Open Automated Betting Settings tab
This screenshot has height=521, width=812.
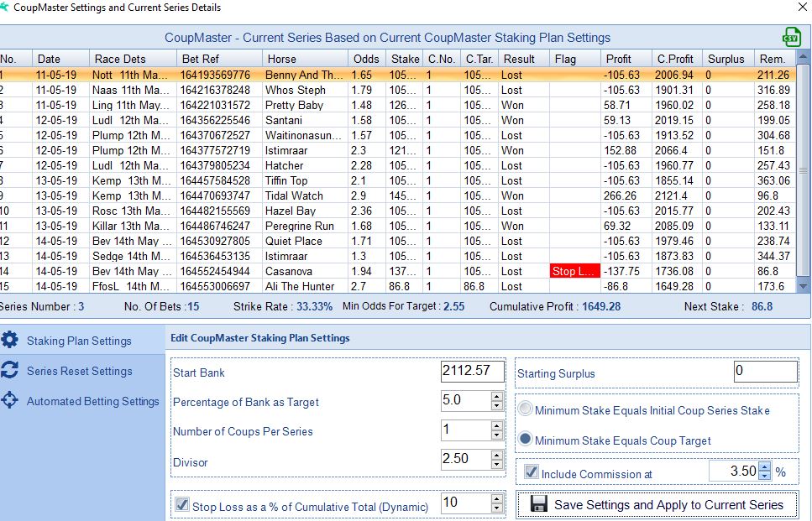(82, 401)
